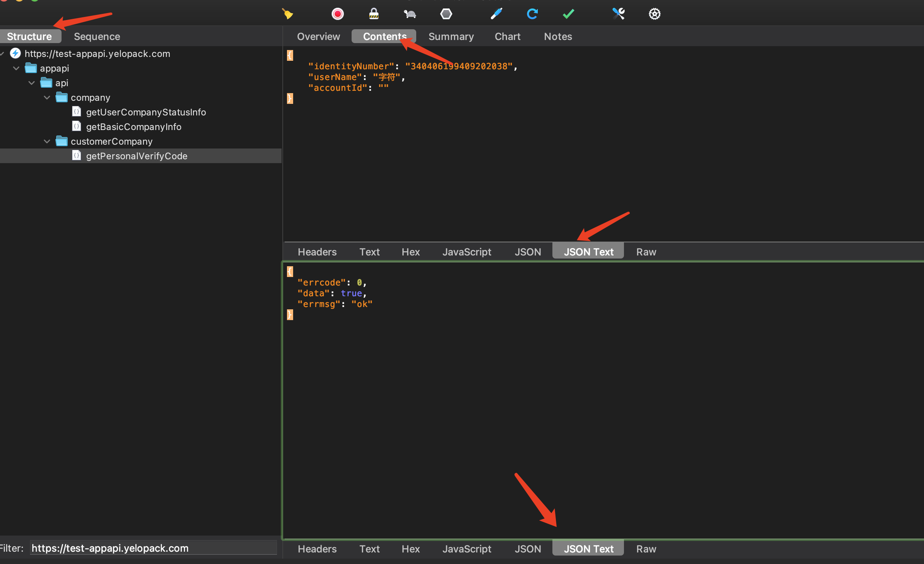
Task: Show response JavaScript tab
Action: (x=467, y=549)
